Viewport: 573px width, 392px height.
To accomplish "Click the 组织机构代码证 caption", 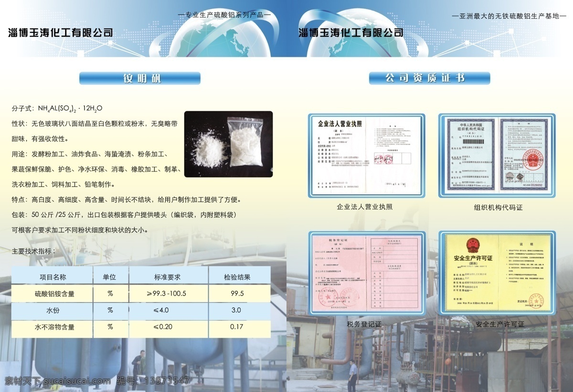I will click(x=498, y=208).
